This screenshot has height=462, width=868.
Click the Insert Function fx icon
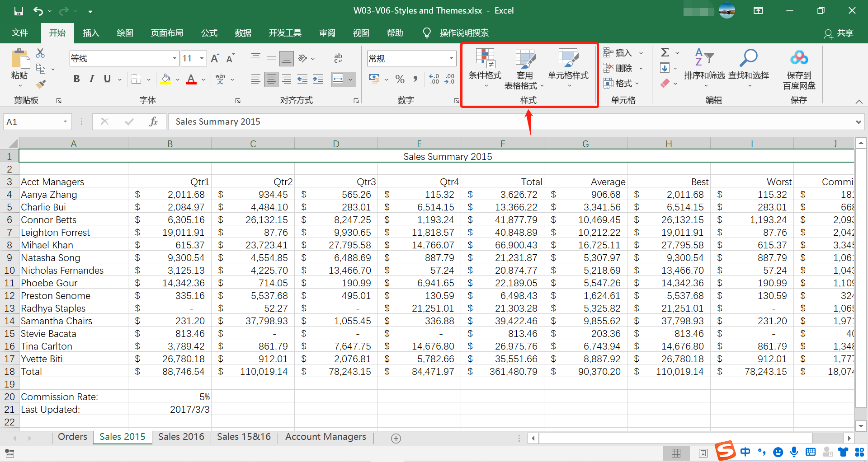point(153,121)
